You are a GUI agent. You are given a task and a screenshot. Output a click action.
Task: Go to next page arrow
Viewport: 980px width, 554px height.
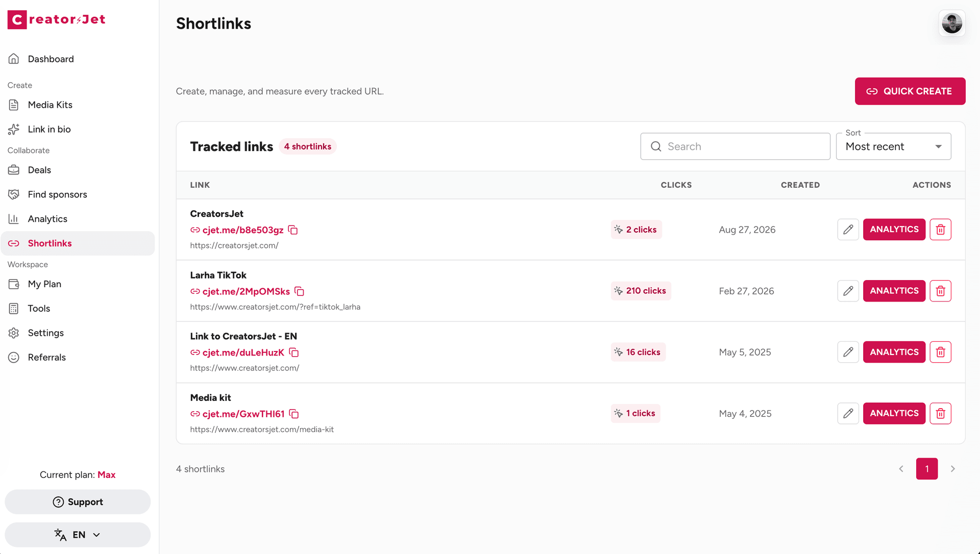coord(952,469)
